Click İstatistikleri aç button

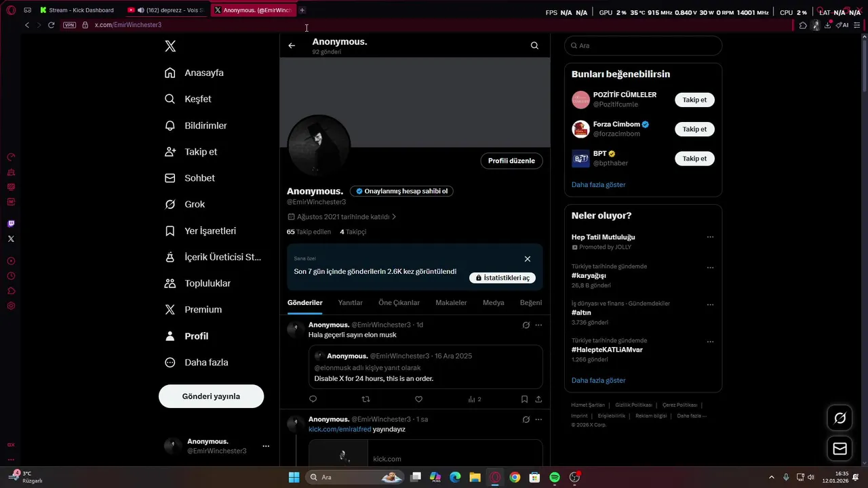click(x=502, y=278)
